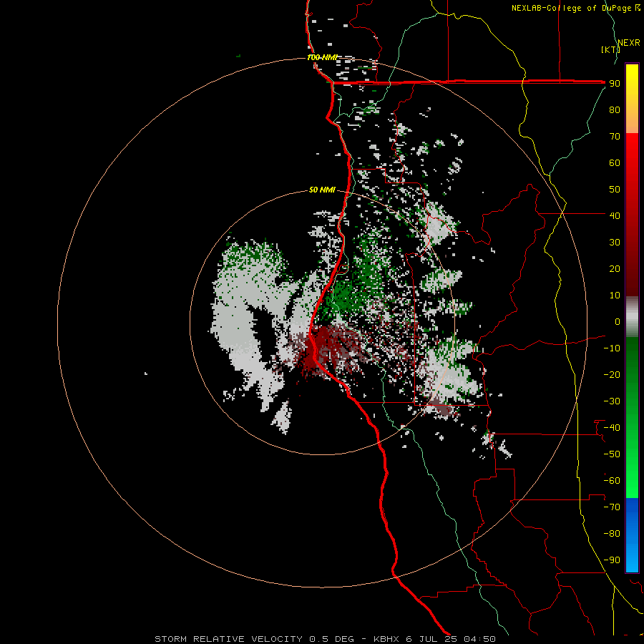Click the 80 value on the velocity scale
The height and width of the screenshot is (644, 644).
[615, 109]
